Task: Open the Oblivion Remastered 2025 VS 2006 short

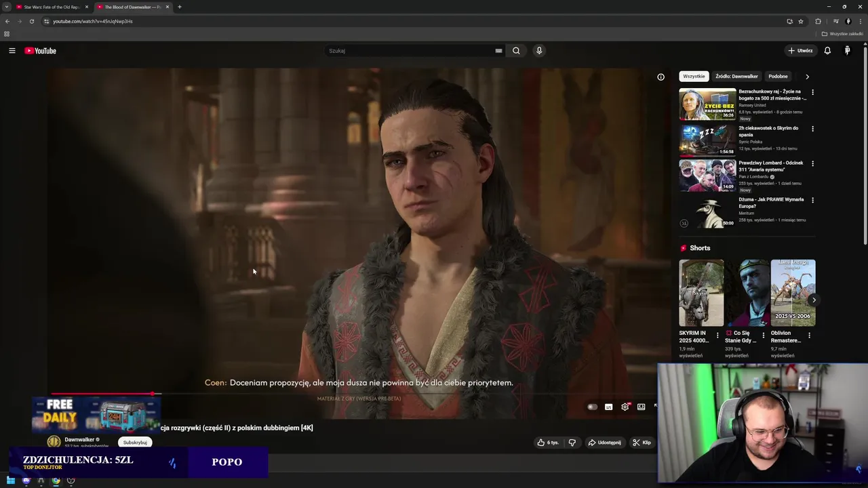Action: 793,293
